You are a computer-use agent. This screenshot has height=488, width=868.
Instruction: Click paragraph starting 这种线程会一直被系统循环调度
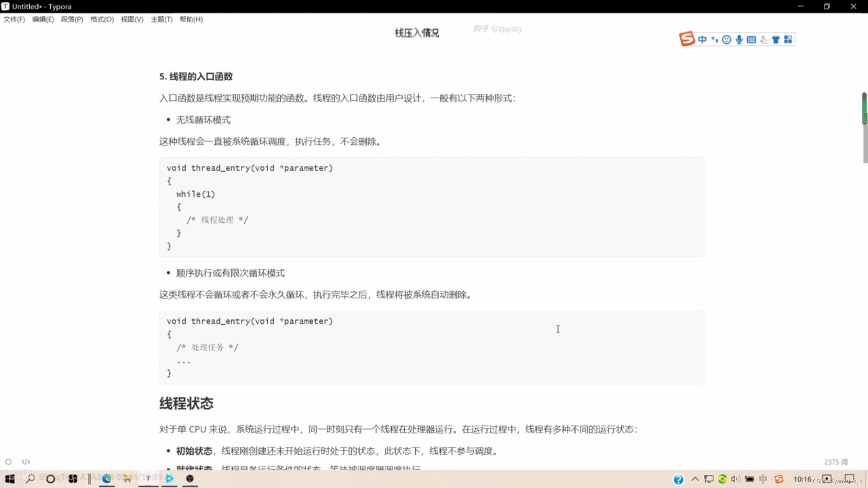click(x=270, y=142)
